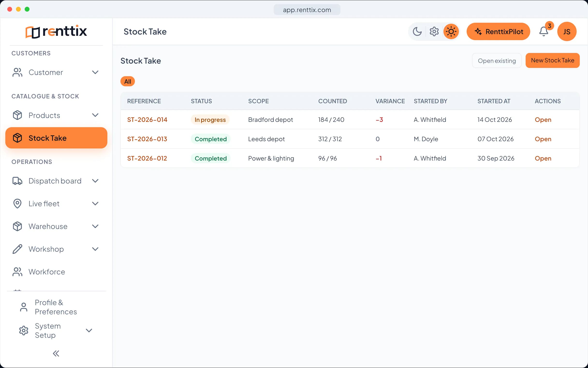Expand the Dispatch board chevron
The height and width of the screenshot is (368, 588).
pyautogui.click(x=95, y=181)
